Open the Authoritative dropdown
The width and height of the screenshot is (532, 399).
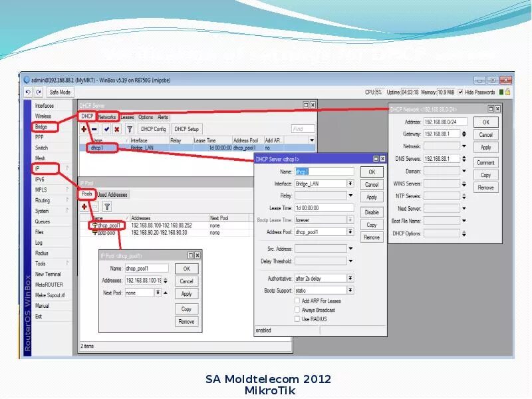click(x=350, y=278)
